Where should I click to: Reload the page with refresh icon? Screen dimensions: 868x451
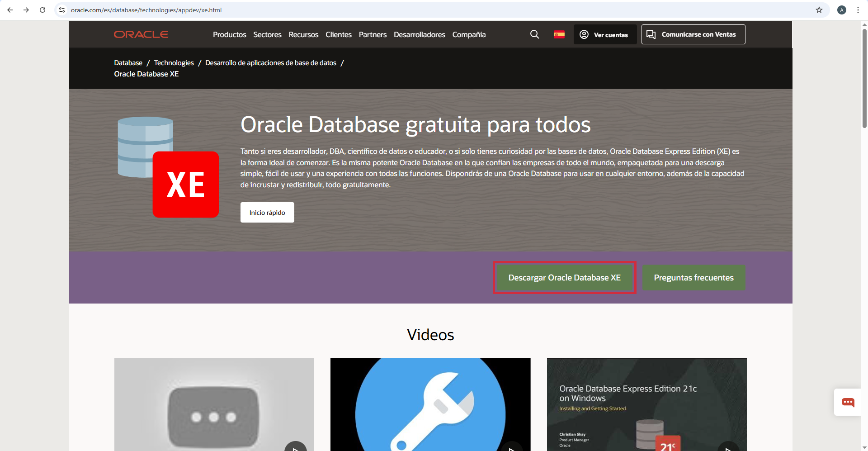click(x=42, y=10)
